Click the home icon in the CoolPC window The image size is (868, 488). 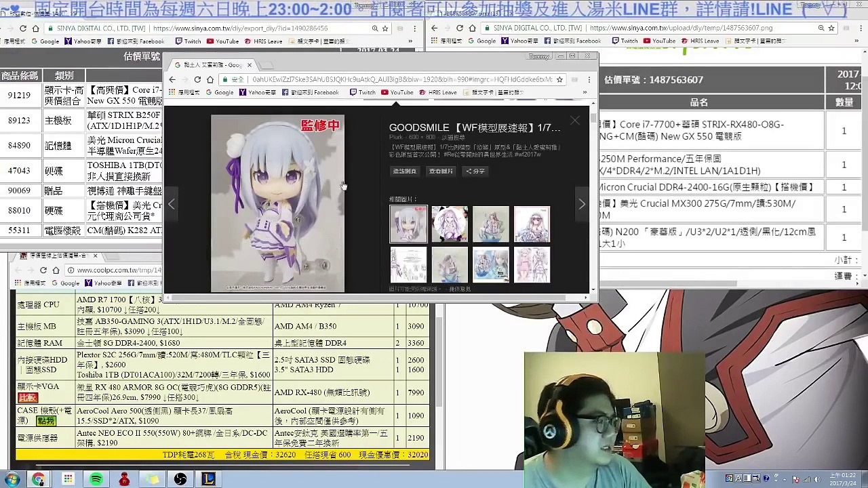pos(56,270)
